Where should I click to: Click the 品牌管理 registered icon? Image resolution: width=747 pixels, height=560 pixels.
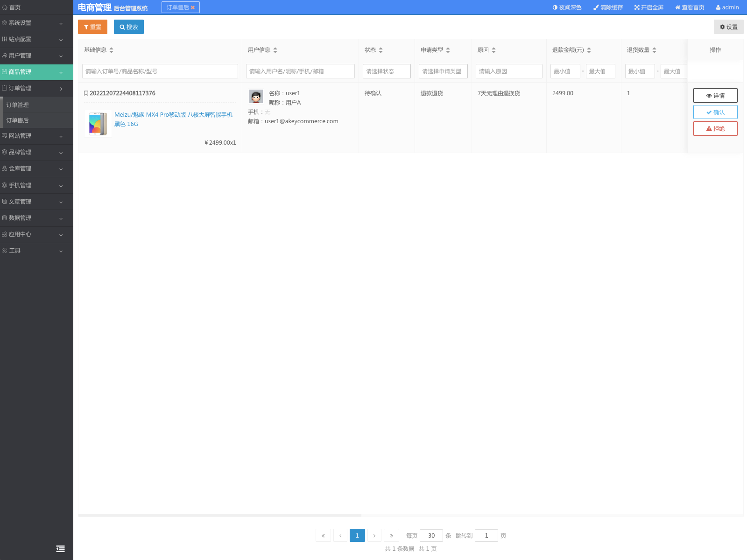4,152
